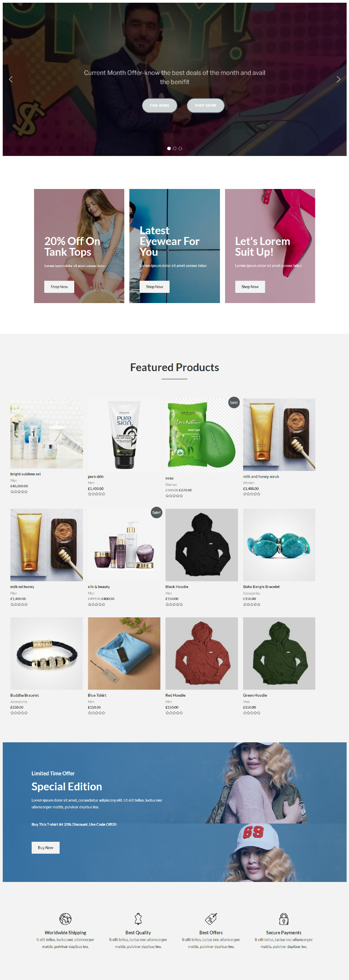The image size is (349, 980).
Task: Click the Sale! badge on silk & beauty
Action: [x=156, y=512]
